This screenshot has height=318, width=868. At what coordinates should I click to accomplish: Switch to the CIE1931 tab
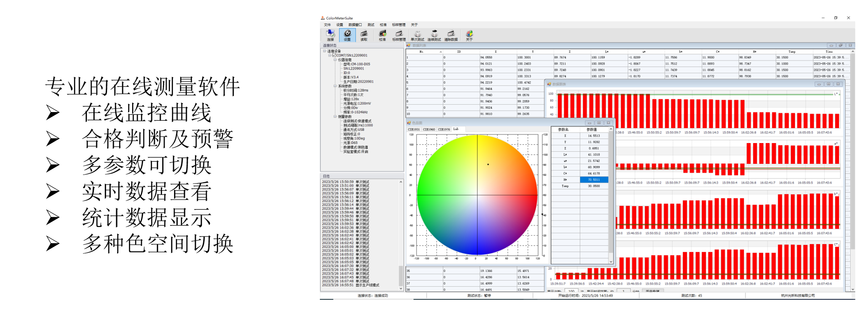coord(414,129)
